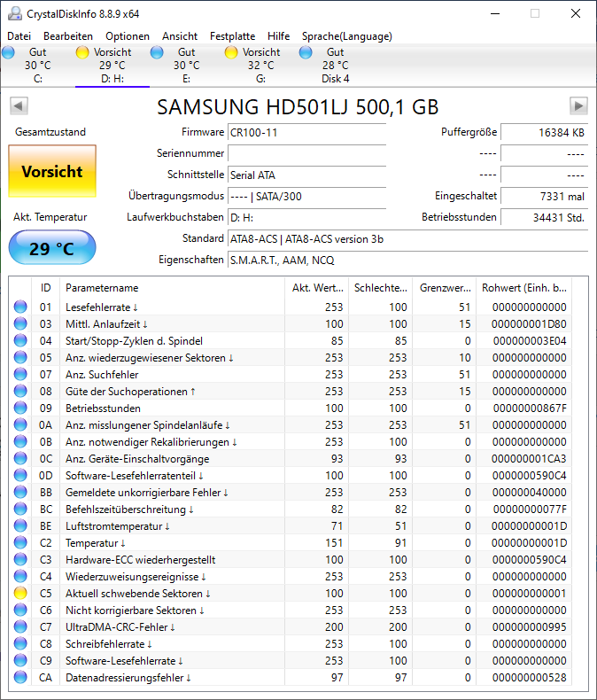Image resolution: width=597 pixels, height=700 pixels.
Task: Click status orb of Lesefehlerrate row 01
Action: point(20,307)
